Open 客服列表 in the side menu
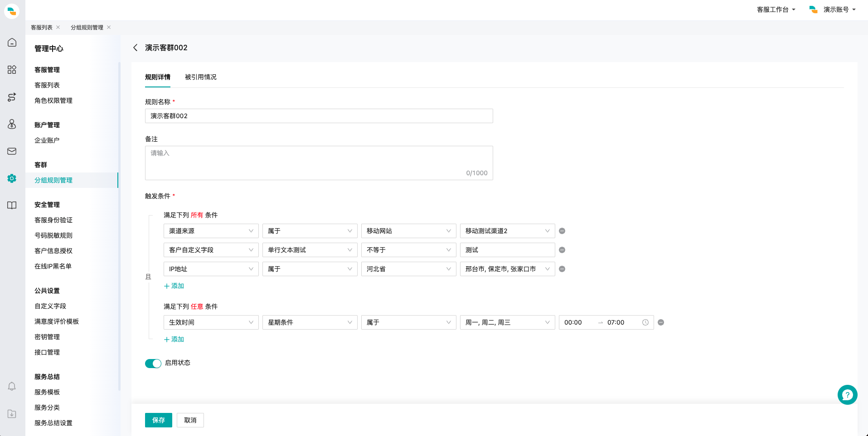 click(x=47, y=85)
